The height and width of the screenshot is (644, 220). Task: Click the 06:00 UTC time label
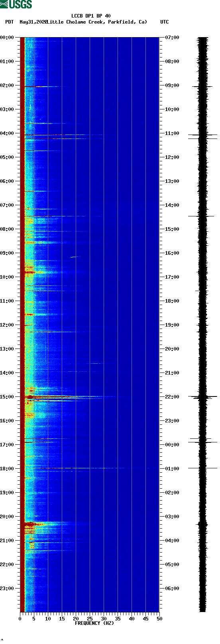tap(172, 589)
